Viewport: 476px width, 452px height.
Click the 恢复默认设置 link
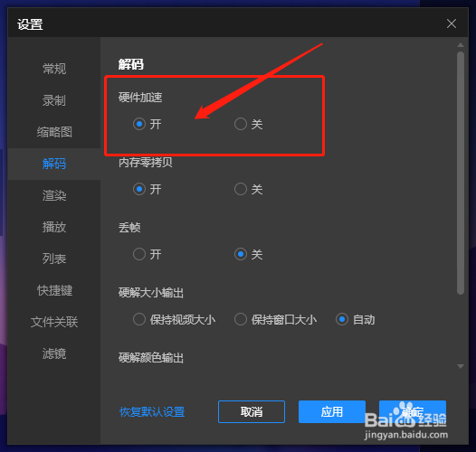(152, 412)
